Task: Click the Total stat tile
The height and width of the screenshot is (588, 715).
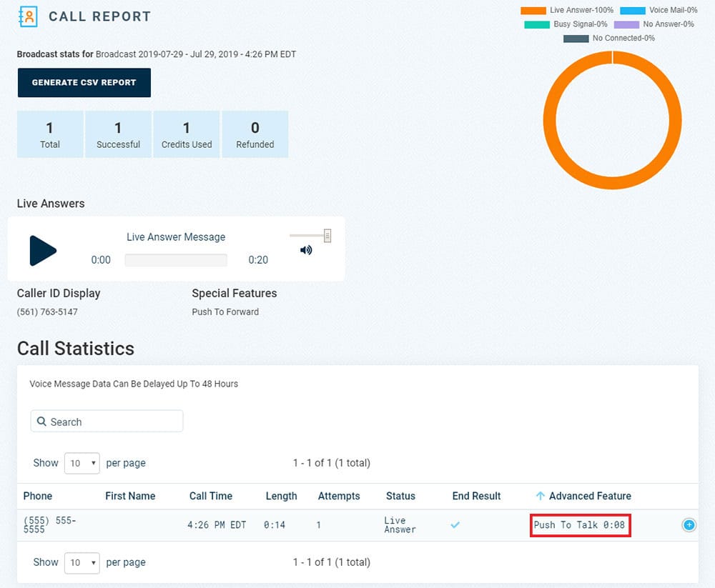Action: 50,134
